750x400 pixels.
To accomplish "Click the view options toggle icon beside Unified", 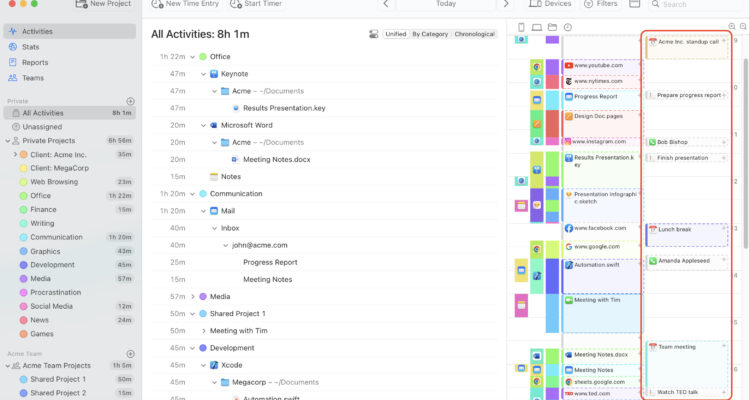I will pyautogui.click(x=374, y=34).
